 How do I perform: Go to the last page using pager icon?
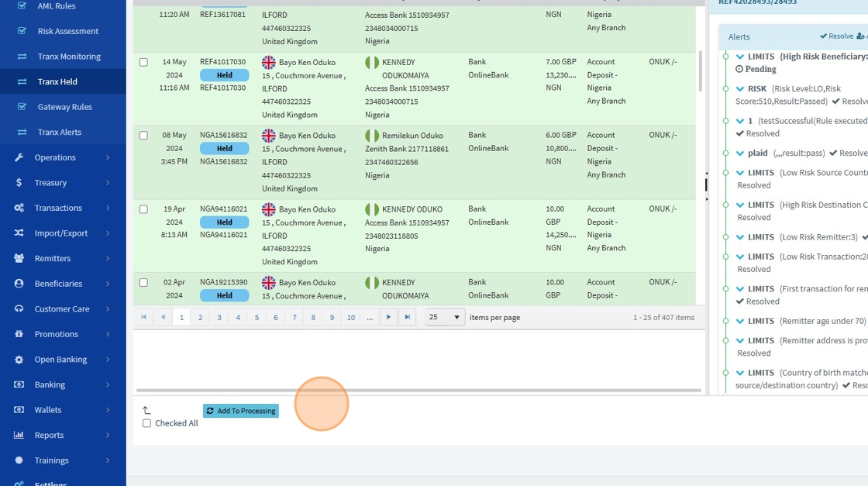tap(408, 317)
